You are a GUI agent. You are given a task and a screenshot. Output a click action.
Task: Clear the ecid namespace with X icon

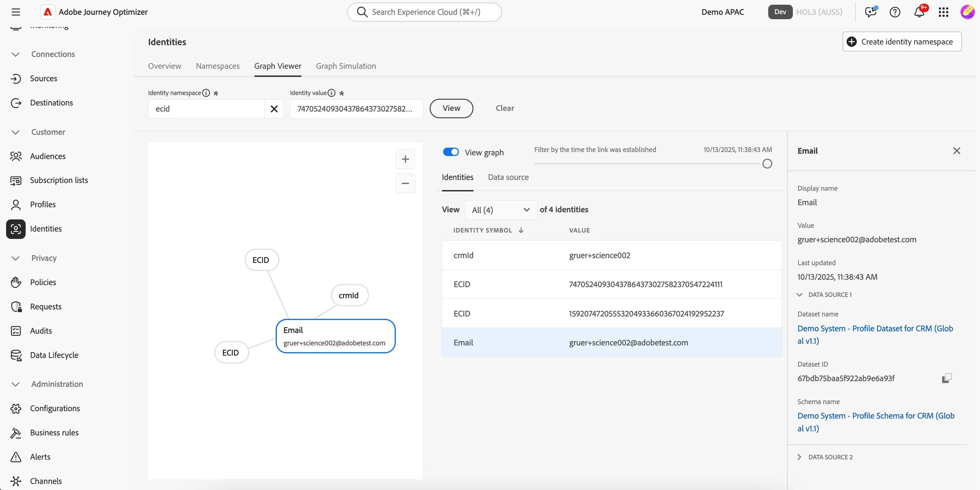[x=274, y=109]
